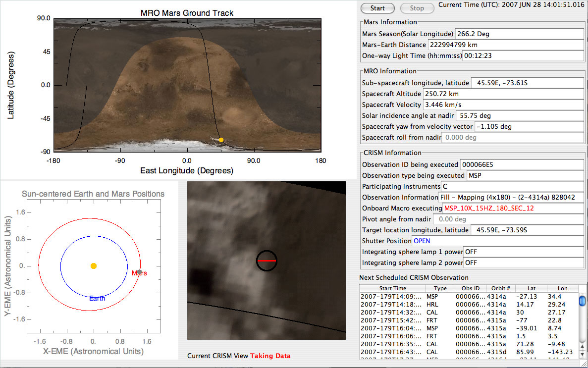Click the black circle reticle in CRISM view
Image resolution: width=588 pixels, height=368 pixels.
click(x=267, y=261)
